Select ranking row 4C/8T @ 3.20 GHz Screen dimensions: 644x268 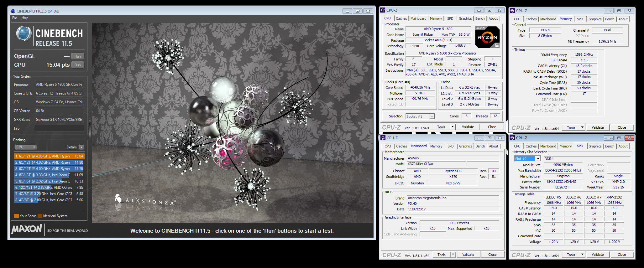click(x=49, y=193)
